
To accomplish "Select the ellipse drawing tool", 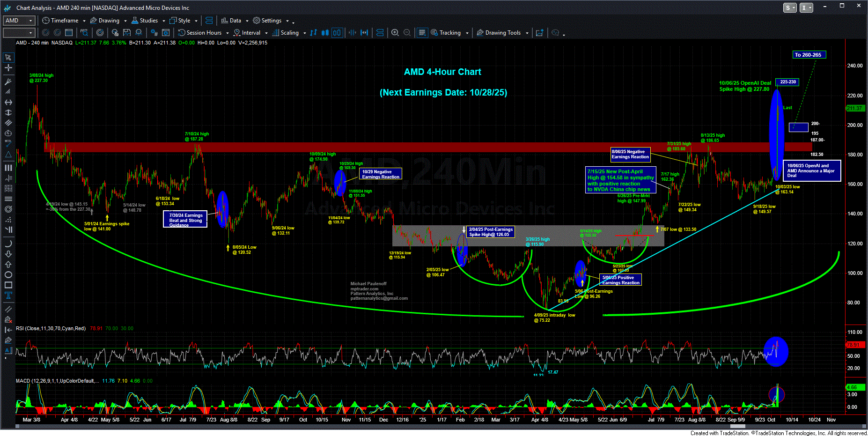I will pyautogui.click(x=8, y=275).
